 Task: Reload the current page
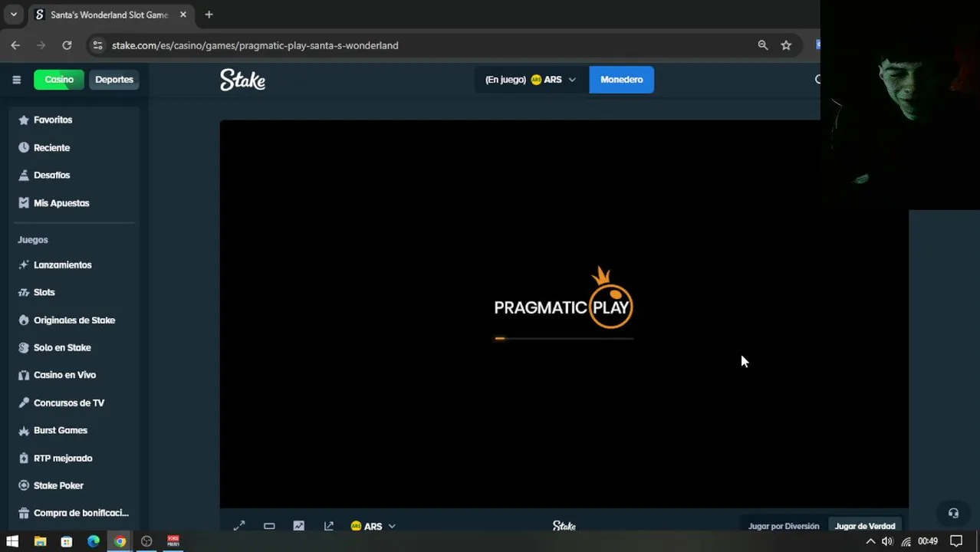pos(67,45)
